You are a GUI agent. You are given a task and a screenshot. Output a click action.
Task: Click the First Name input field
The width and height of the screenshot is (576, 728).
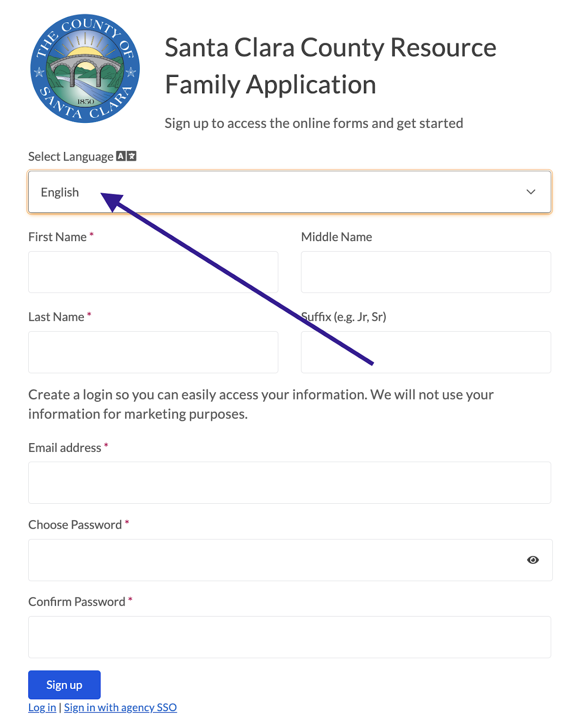coord(153,272)
